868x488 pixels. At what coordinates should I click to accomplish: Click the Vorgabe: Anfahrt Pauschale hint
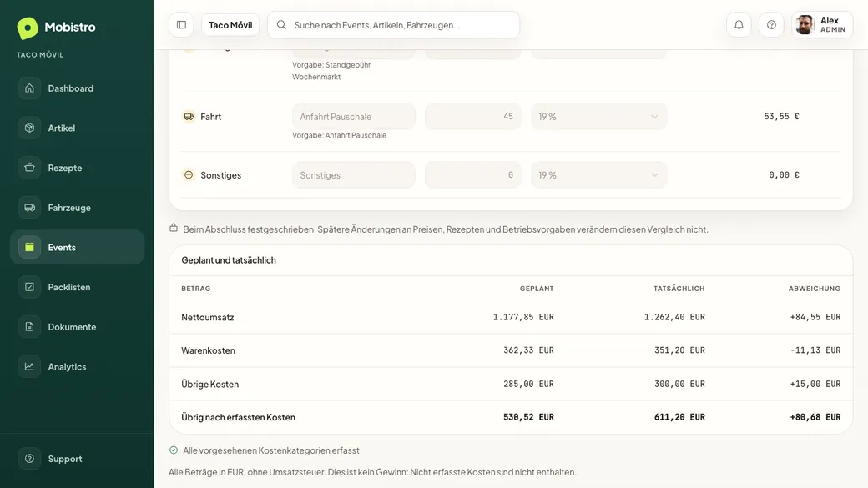[x=340, y=135]
